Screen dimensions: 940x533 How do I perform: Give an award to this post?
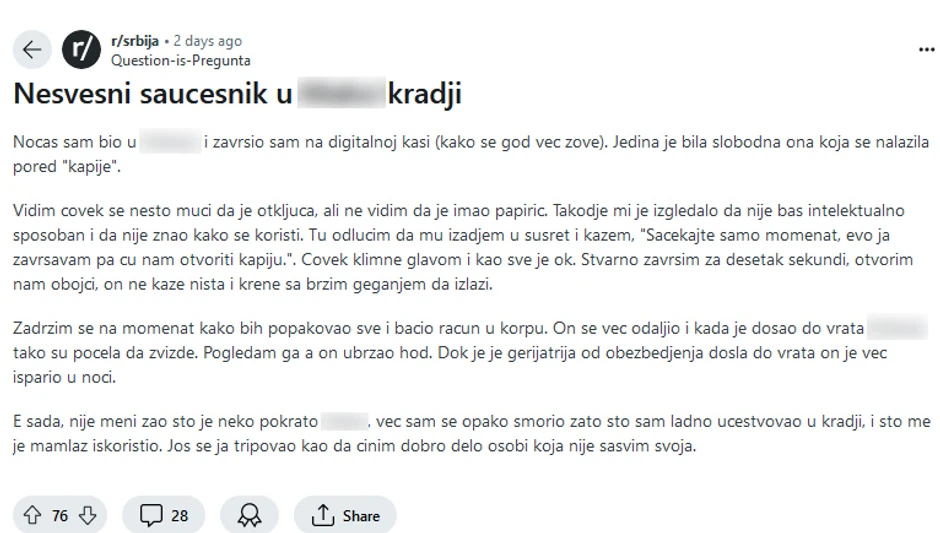pos(249,515)
